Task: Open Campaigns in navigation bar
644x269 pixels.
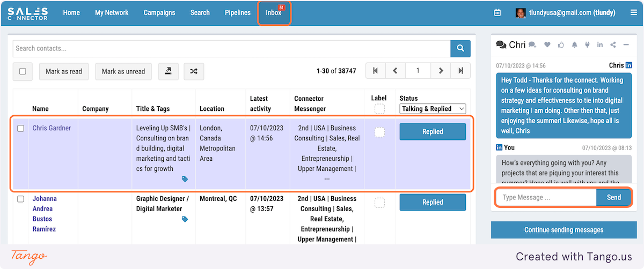Action: coord(159,13)
